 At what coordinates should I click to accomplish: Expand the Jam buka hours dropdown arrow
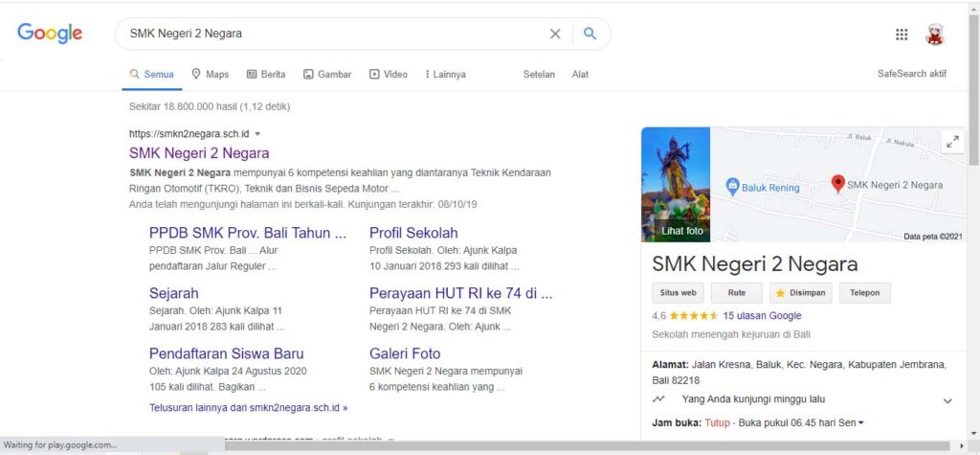(860, 423)
